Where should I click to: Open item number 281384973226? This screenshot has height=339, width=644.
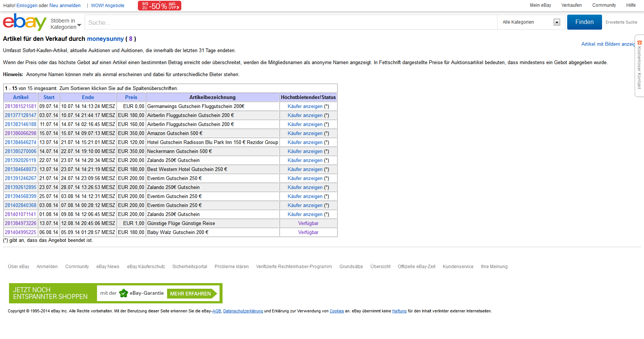tap(21, 223)
